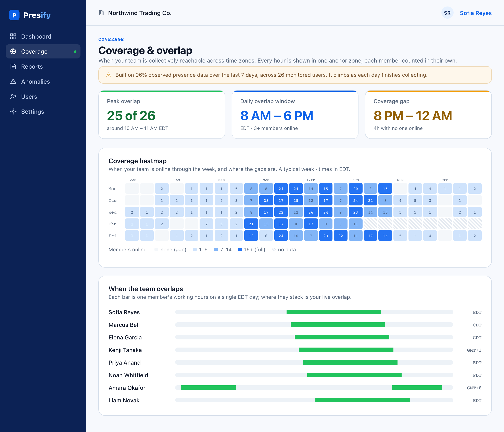Click the warning icon in the presence data banner

click(109, 75)
